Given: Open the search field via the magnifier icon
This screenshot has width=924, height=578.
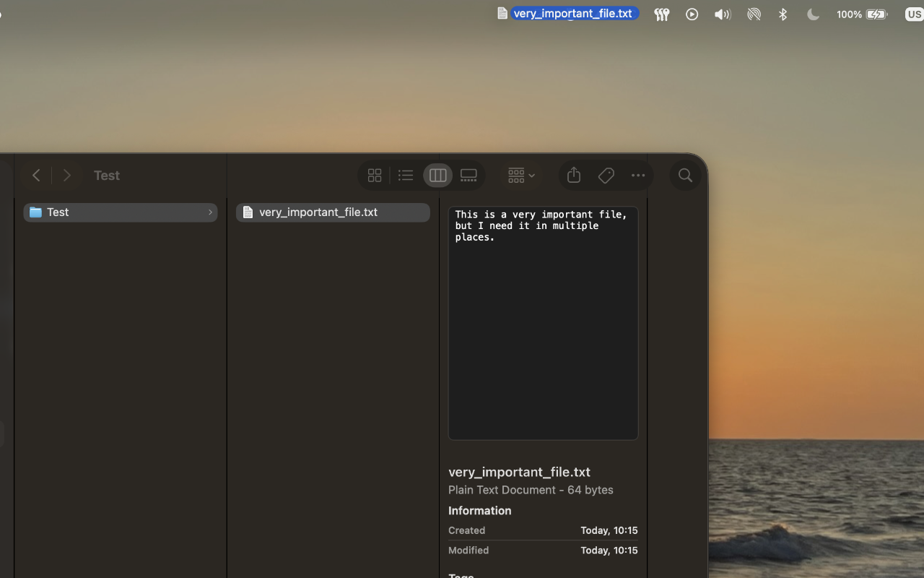Looking at the screenshot, I should (684, 175).
